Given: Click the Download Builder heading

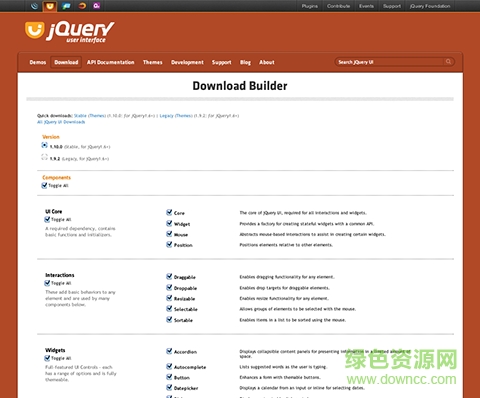Looking at the screenshot, I should point(240,86).
